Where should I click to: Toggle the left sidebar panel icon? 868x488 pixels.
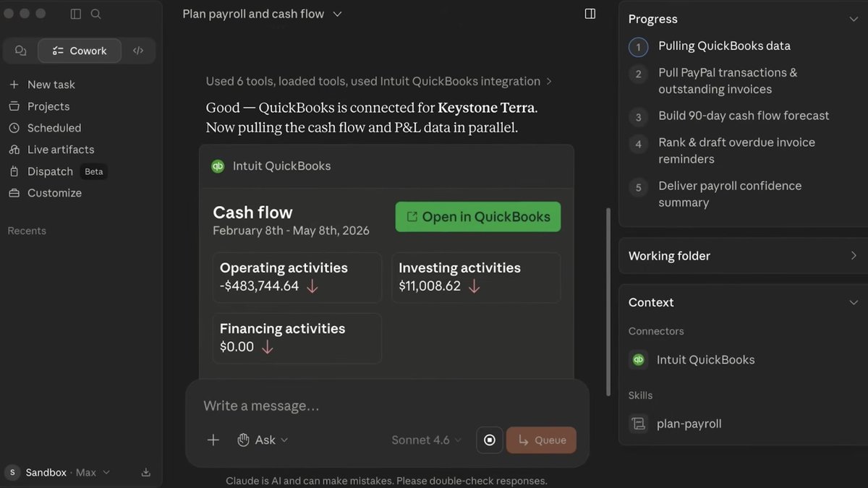(76, 14)
